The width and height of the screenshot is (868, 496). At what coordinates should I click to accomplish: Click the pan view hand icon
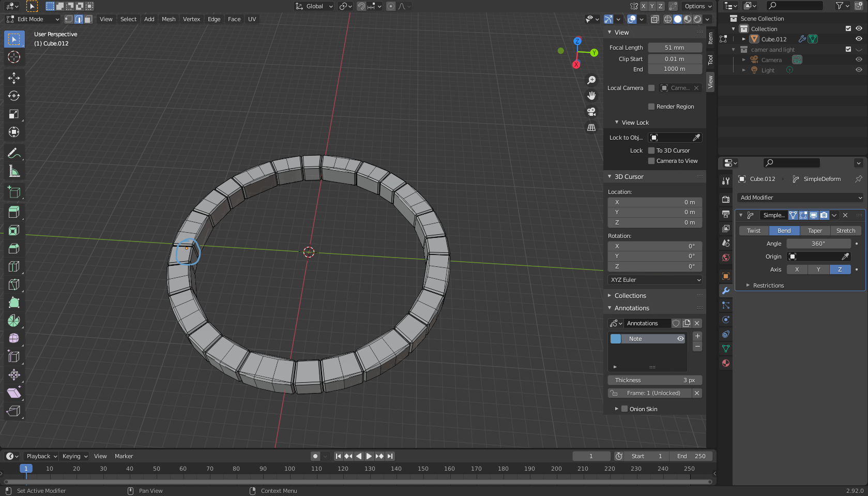(591, 96)
